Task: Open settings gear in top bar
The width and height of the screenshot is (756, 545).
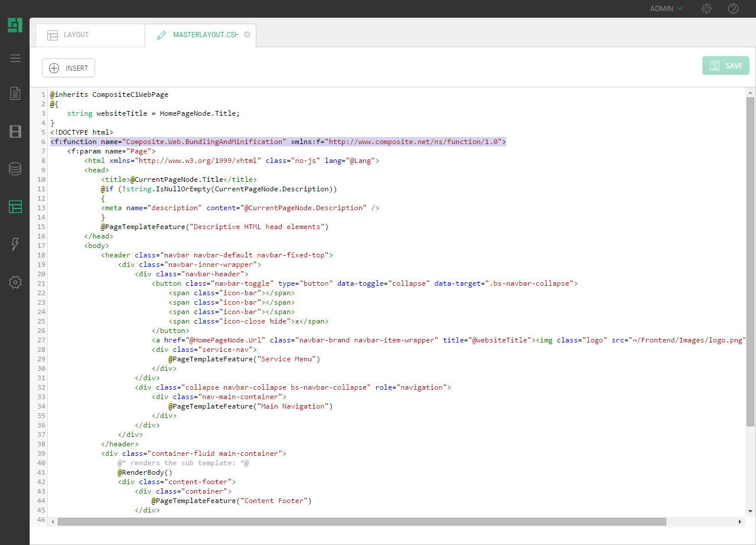Action: pyautogui.click(x=706, y=9)
